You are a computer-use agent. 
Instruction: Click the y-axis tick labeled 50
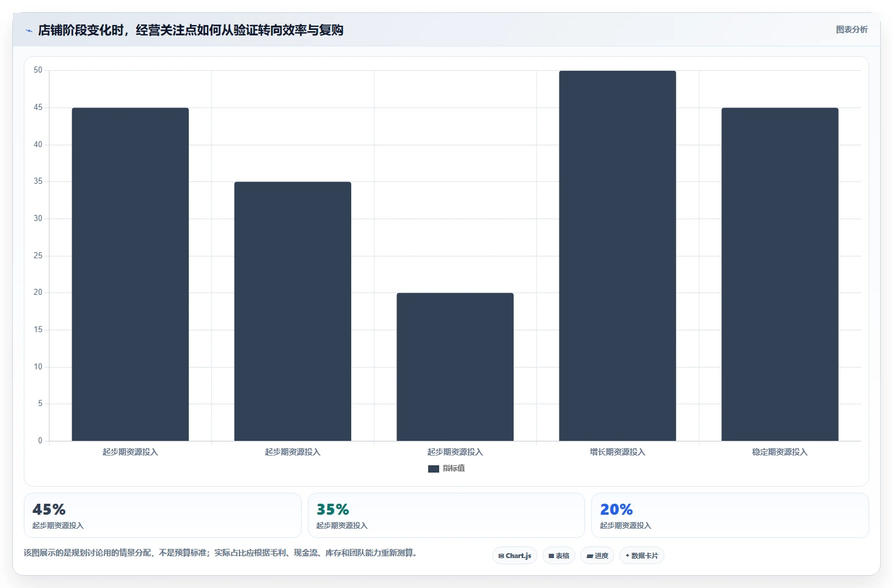(38, 70)
